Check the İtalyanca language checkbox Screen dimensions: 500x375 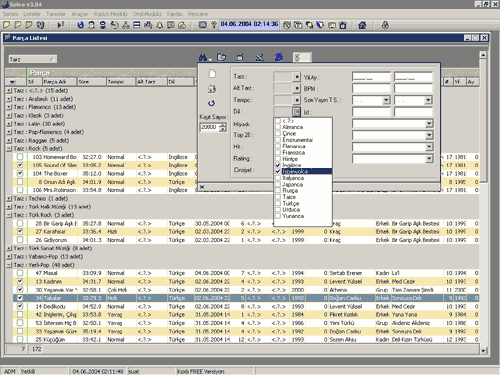click(278, 178)
